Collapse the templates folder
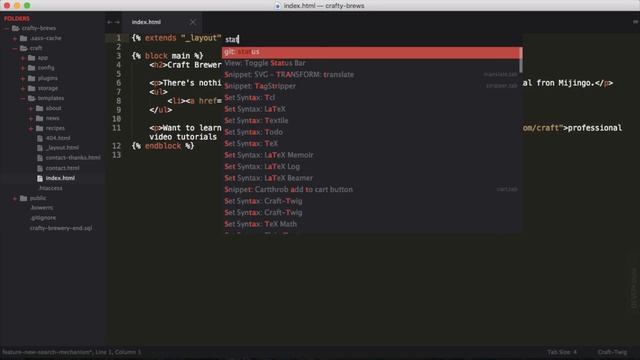This screenshot has width=640, height=360. (x=23, y=98)
